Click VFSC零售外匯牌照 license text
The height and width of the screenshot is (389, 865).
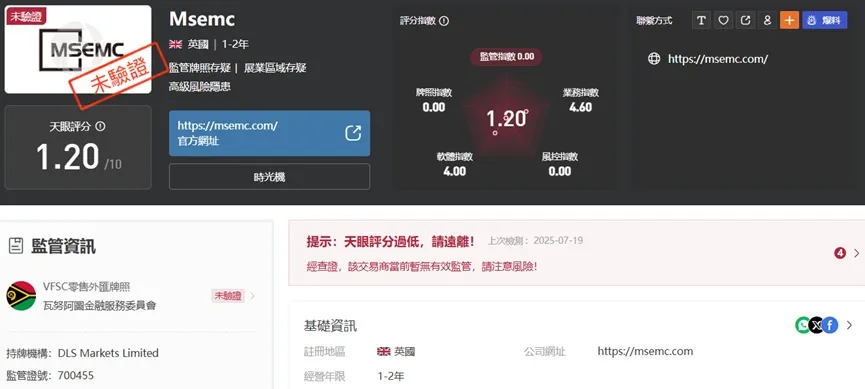click(x=87, y=286)
